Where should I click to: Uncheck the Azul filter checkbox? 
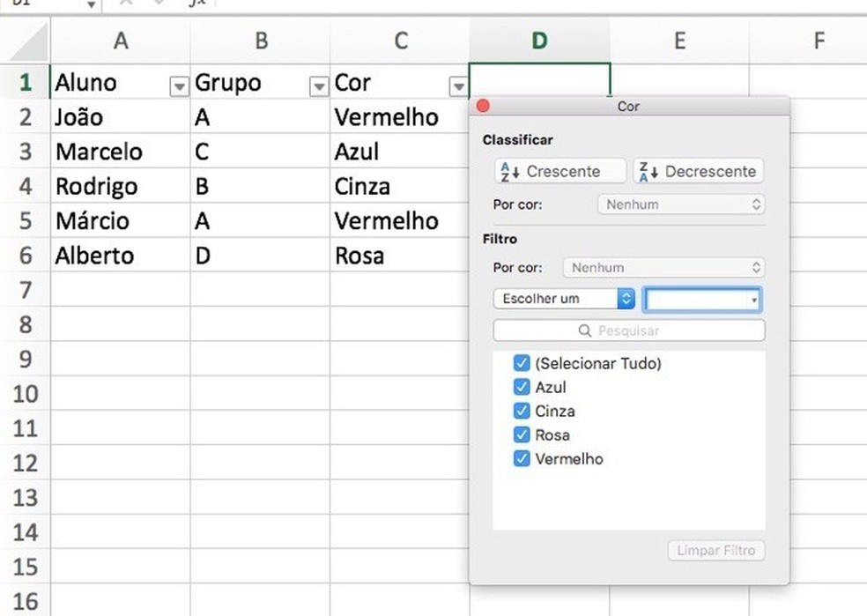(x=522, y=387)
